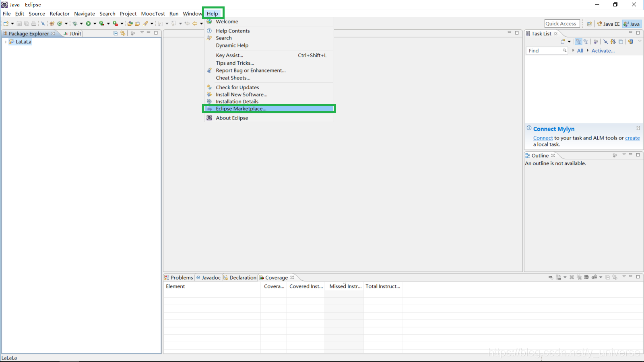Open the Debug button dropdown arrow
This screenshot has width=644, height=362.
(x=81, y=24)
